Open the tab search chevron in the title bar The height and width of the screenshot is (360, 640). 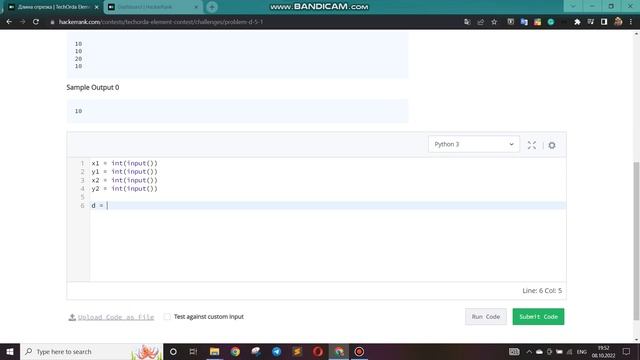(573, 7)
